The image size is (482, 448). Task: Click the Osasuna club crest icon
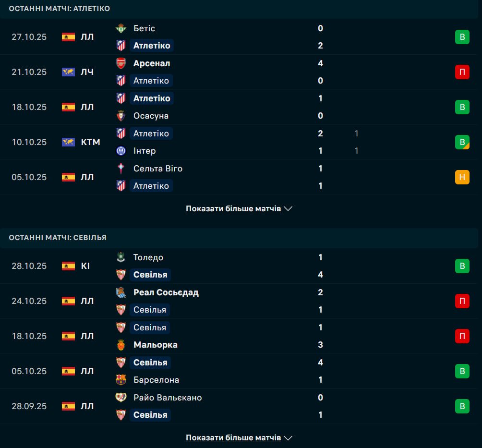tap(121, 116)
